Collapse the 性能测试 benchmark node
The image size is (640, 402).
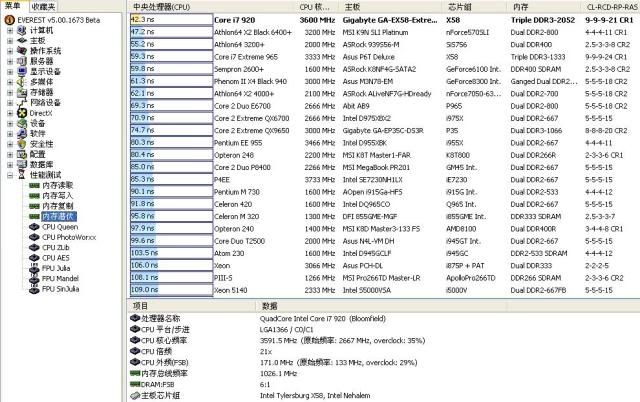[9, 174]
